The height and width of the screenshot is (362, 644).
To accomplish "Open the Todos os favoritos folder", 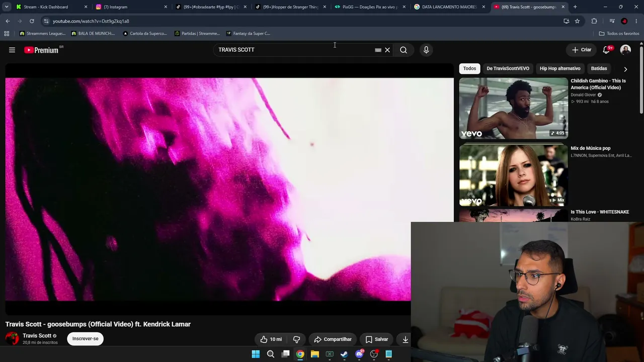I will pos(619,34).
